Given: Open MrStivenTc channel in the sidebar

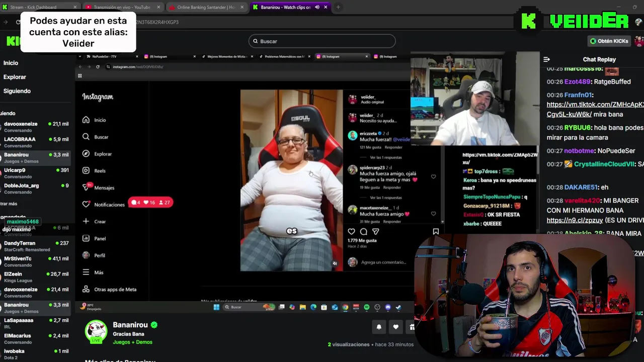Looking at the screenshot, I should click(x=35, y=261).
